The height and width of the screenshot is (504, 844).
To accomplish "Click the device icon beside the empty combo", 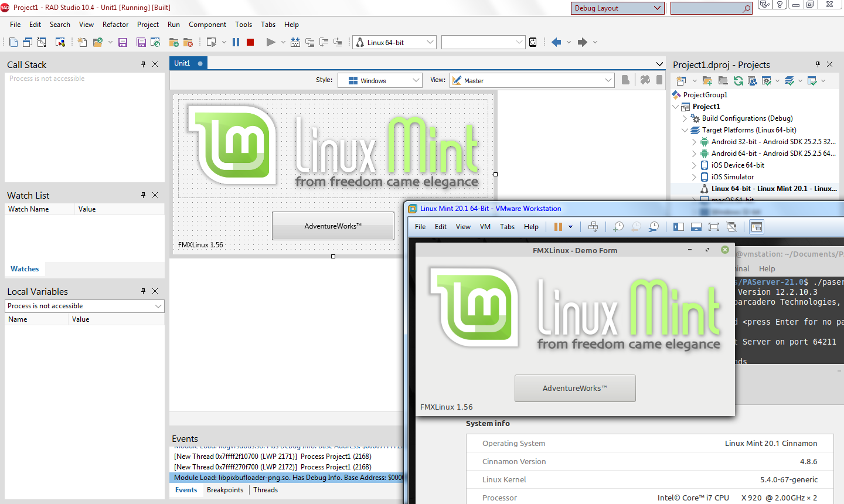I will pos(533,42).
